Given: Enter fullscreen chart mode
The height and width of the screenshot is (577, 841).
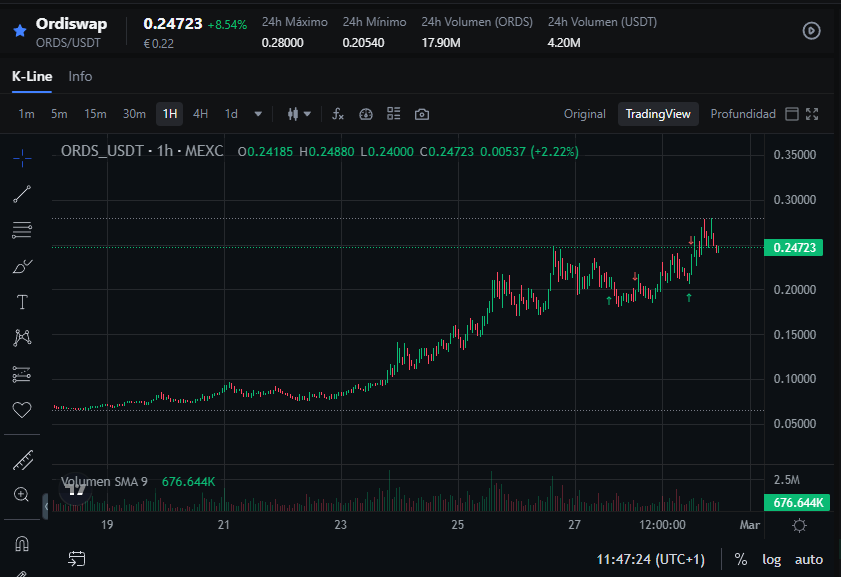Looking at the screenshot, I should [812, 114].
